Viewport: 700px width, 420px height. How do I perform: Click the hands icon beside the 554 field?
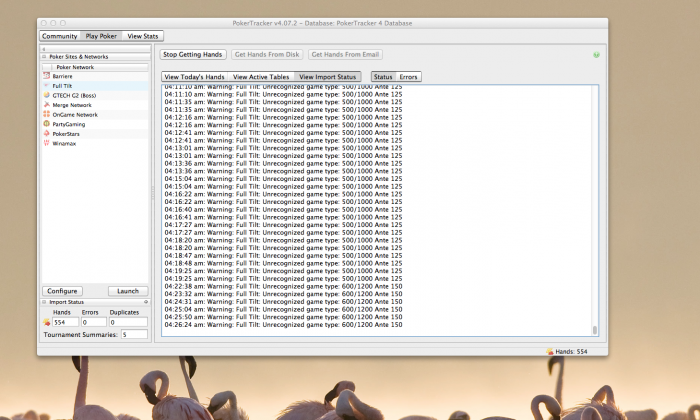pyautogui.click(x=46, y=322)
